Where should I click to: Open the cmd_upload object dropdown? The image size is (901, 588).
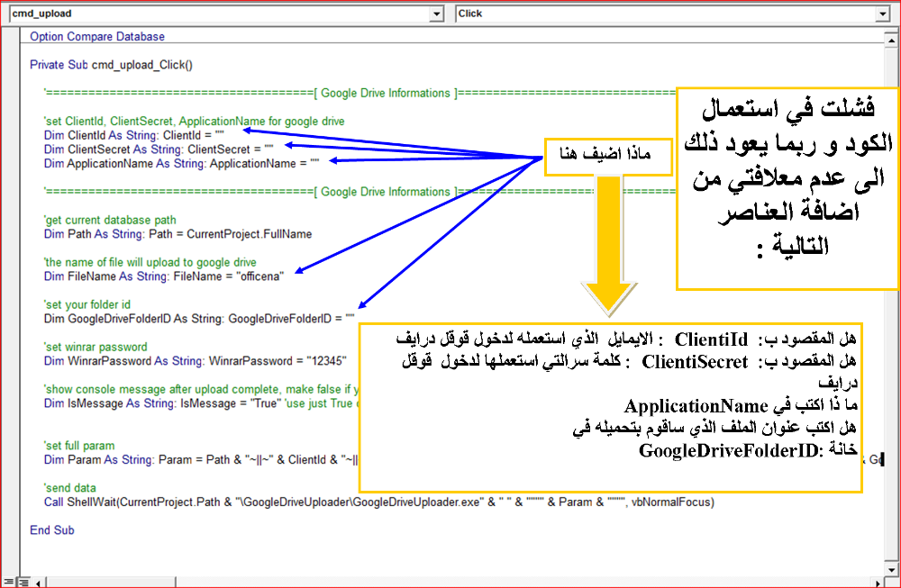tap(437, 14)
